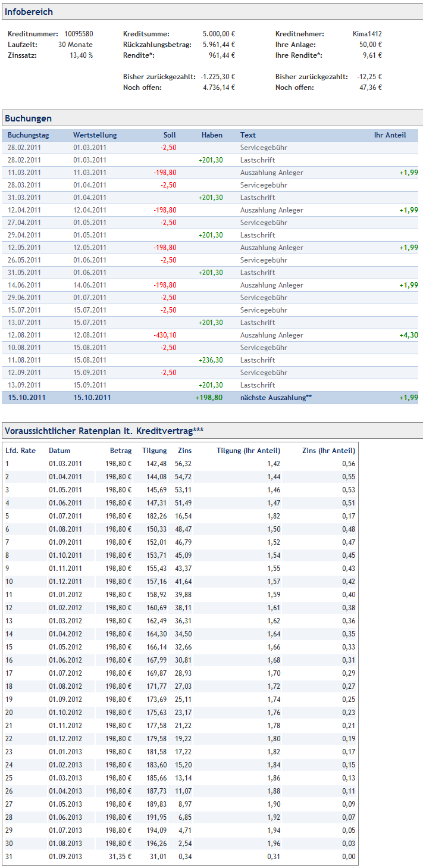Click the Haben column header

pos(212,135)
